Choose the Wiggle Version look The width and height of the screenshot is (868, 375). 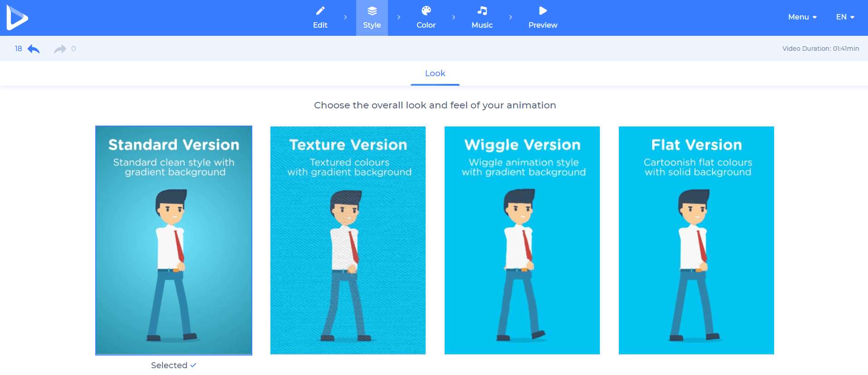click(522, 240)
